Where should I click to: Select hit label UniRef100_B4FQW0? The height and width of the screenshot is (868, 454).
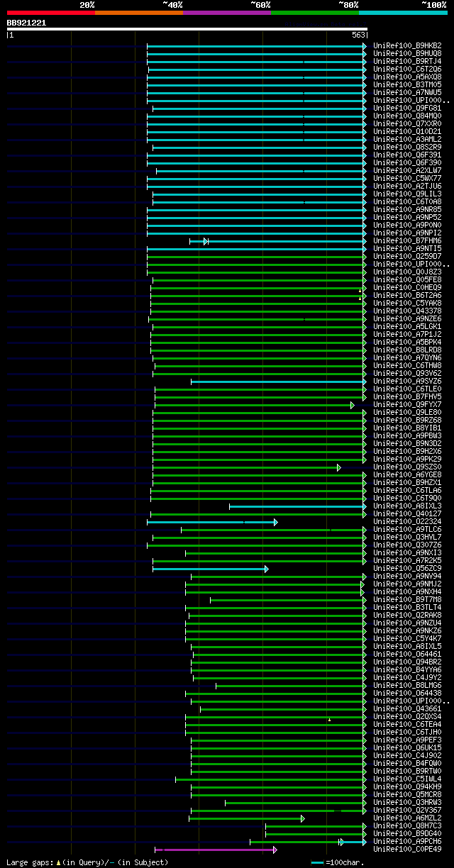(x=408, y=764)
